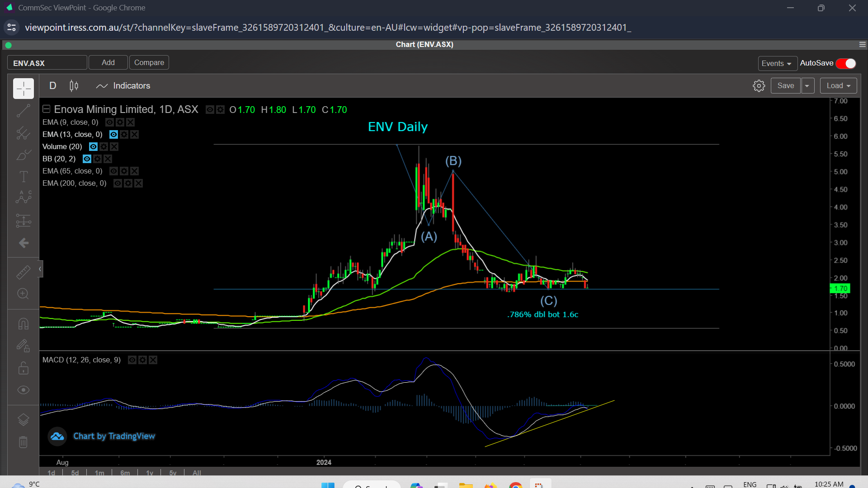
Task: Lock all drawing tools
Action: (x=24, y=368)
